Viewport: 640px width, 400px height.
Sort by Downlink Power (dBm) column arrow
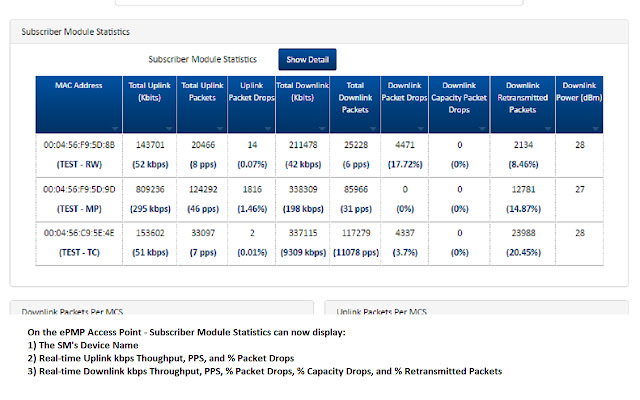(x=596, y=129)
